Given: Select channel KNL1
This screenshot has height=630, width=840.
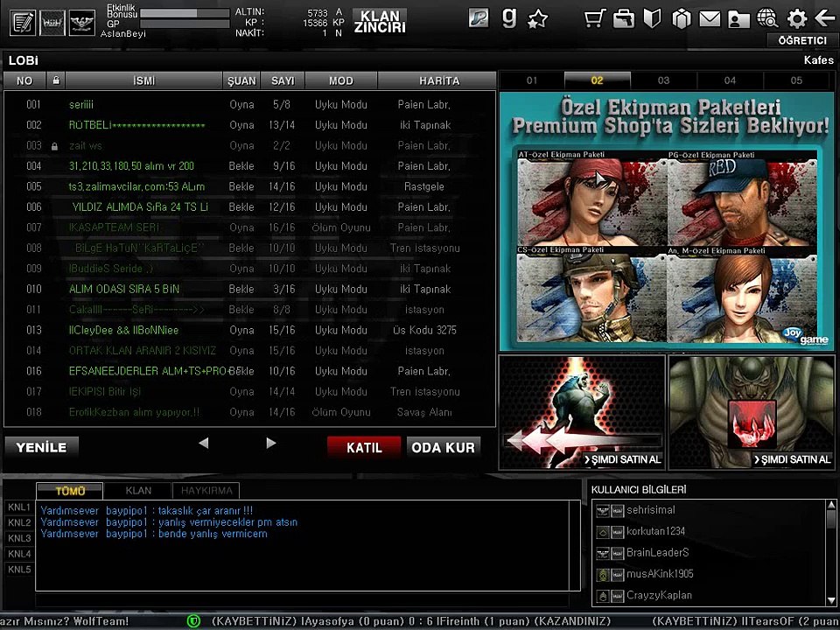Looking at the screenshot, I should (x=19, y=507).
